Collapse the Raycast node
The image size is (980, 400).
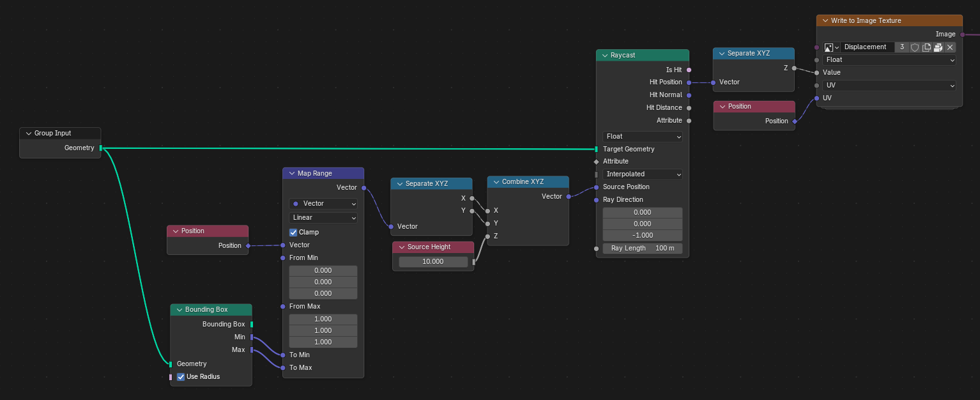[x=604, y=56]
